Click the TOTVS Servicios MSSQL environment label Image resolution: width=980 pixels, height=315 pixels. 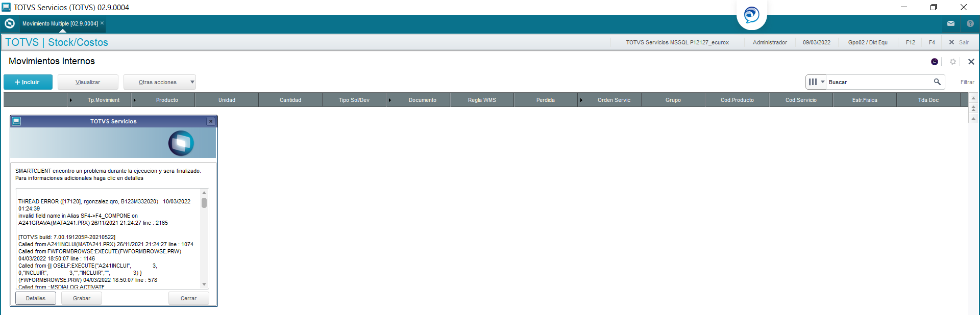click(677, 42)
